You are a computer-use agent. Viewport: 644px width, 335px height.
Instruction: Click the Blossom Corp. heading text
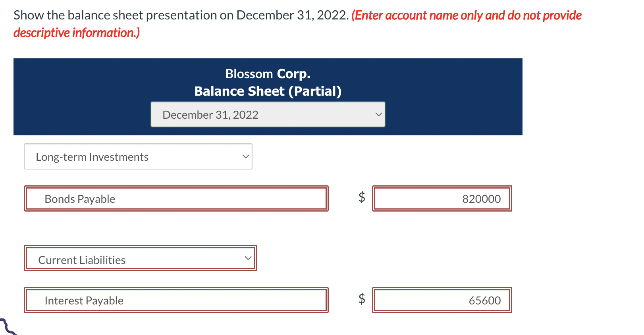pos(268,74)
